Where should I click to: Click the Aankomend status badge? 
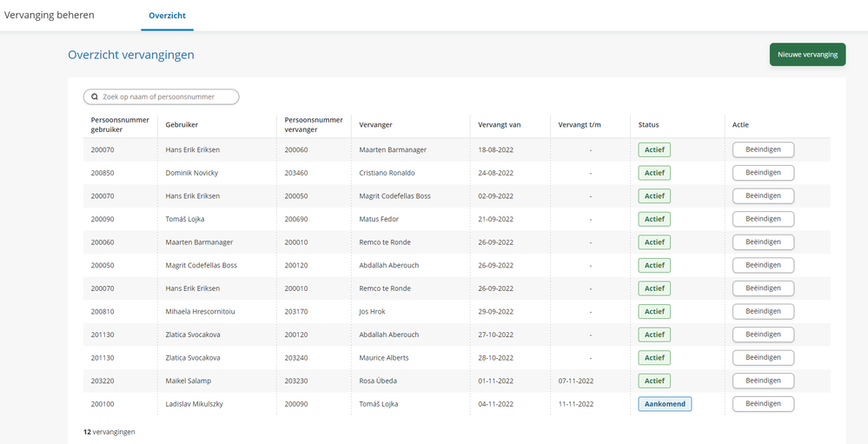(x=665, y=404)
